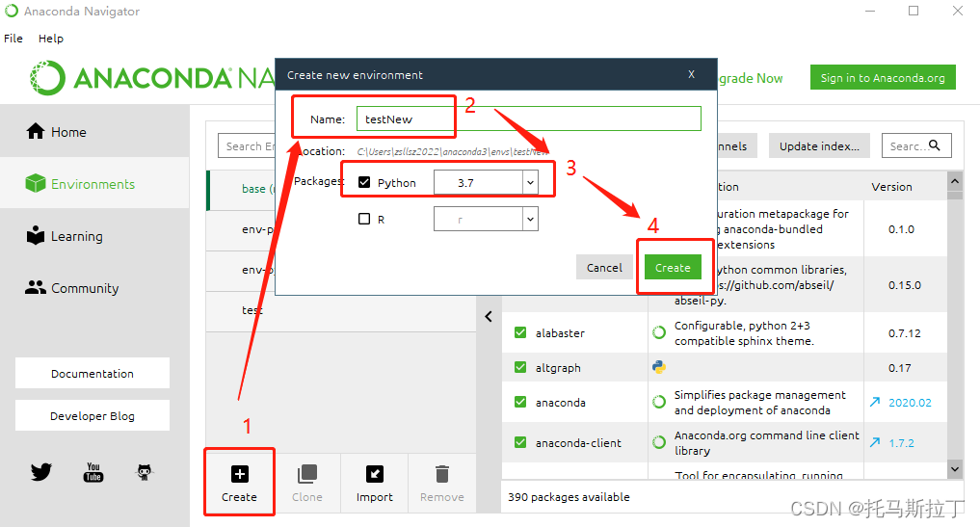
Task: Click the anaconda-client status circle icon
Action: [x=659, y=442]
